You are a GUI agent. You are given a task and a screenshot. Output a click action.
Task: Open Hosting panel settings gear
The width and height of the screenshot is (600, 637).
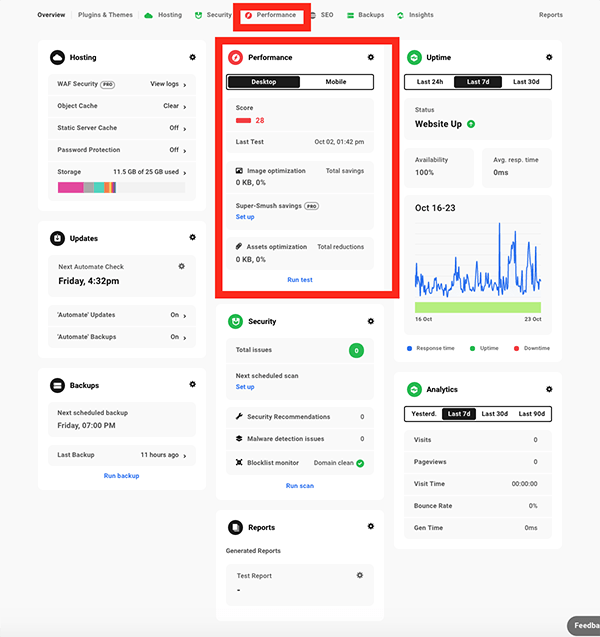tap(192, 58)
